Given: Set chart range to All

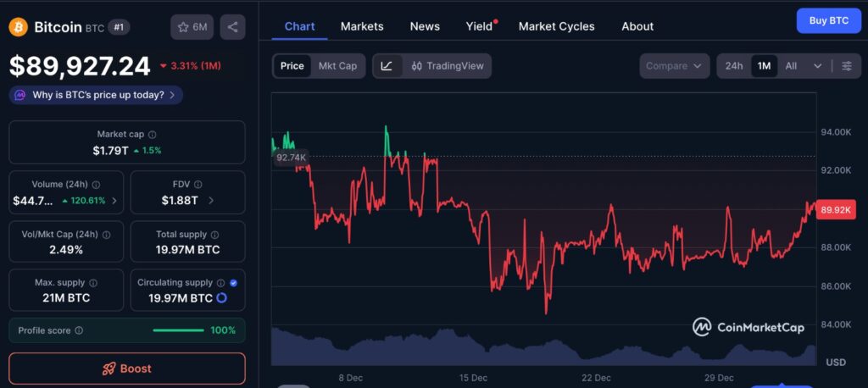Looking at the screenshot, I should pos(791,66).
